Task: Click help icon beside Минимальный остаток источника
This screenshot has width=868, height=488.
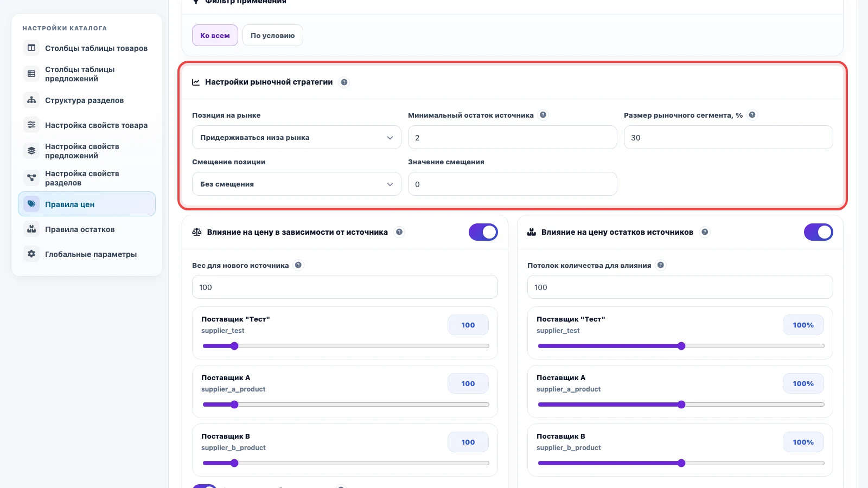Action: click(x=543, y=115)
